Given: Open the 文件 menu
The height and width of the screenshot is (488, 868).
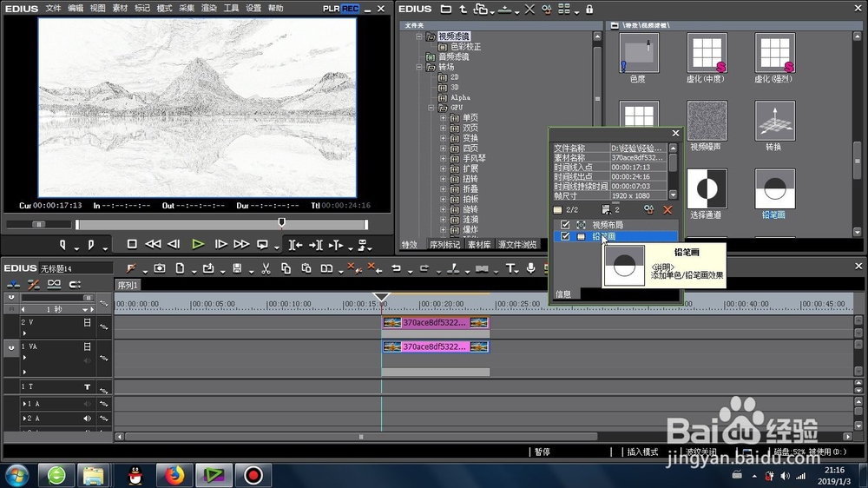Looking at the screenshot, I should click(x=53, y=9).
